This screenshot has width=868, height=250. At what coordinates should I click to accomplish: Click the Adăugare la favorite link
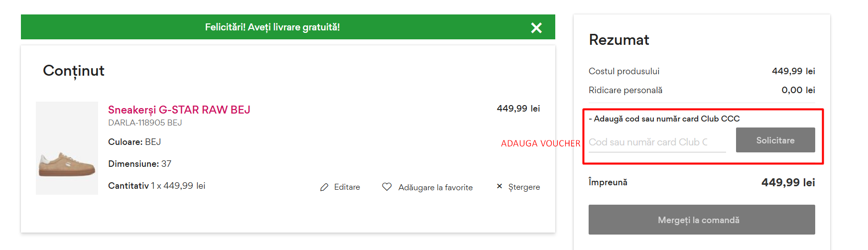[435, 187]
